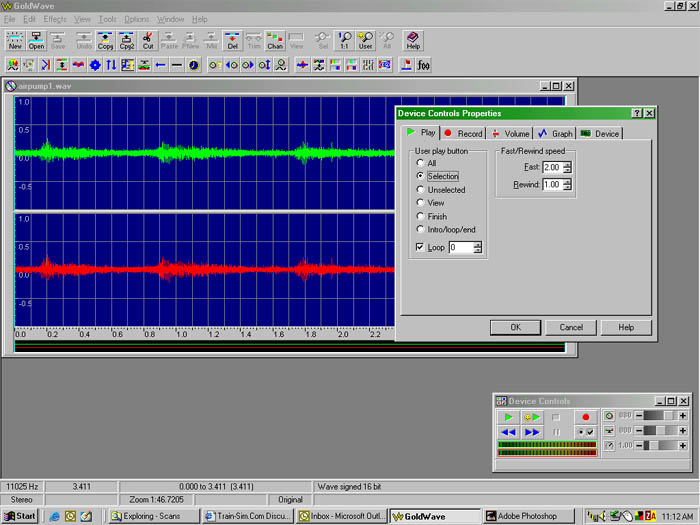The height and width of the screenshot is (525, 700).
Task: Open the Effects menu
Action: pos(55,19)
